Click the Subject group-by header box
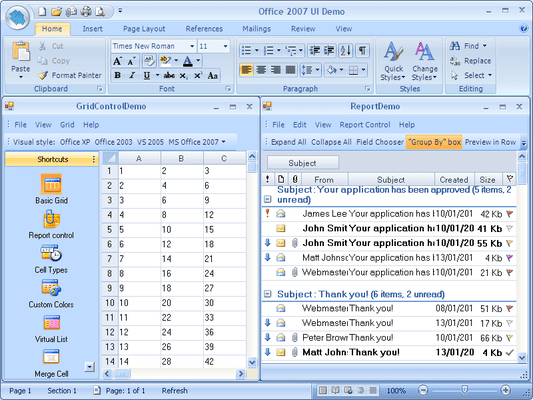Image resolution: width=533 pixels, height=400 pixels. (x=303, y=163)
